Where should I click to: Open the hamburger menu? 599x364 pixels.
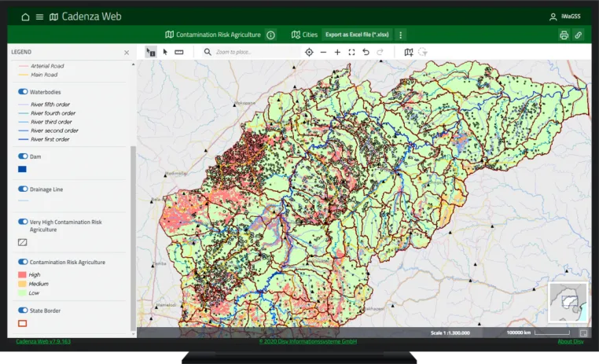[x=39, y=17]
